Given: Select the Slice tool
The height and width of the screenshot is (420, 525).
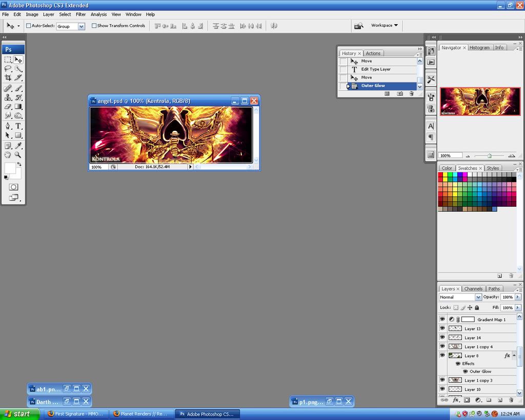Looking at the screenshot, I should 18,78.
